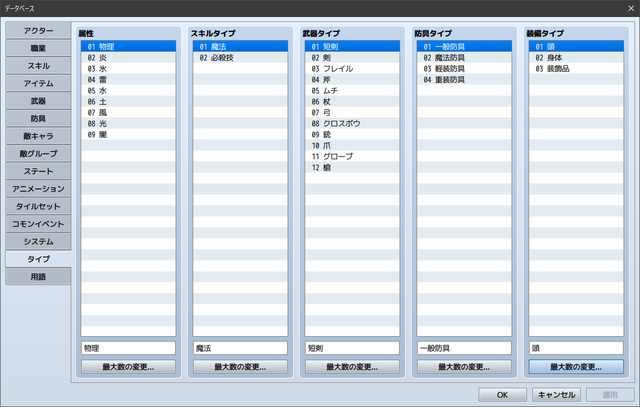Select weapon type 05 ムチ
Screen dimensions: 640x407
pyautogui.click(x=352, y=91)
